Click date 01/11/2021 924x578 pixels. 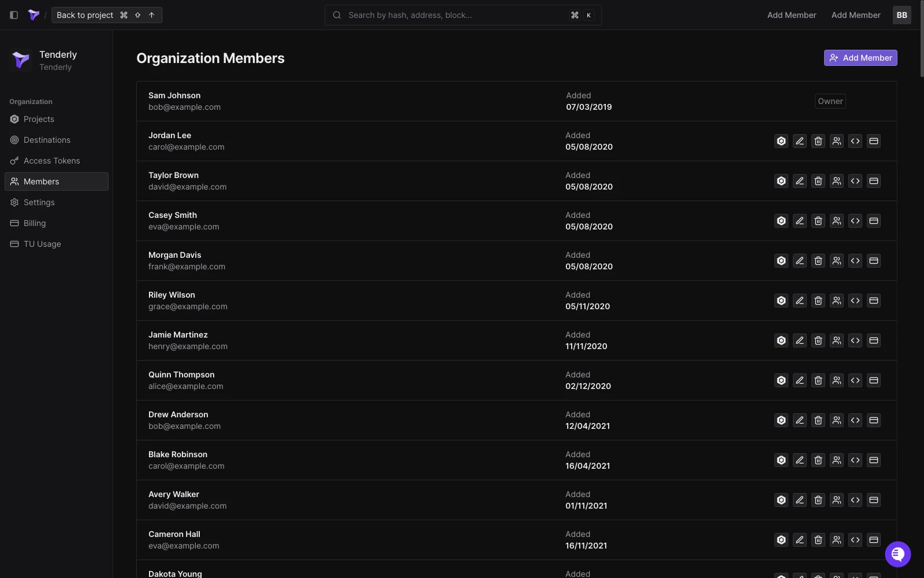(x=586, y=506)
